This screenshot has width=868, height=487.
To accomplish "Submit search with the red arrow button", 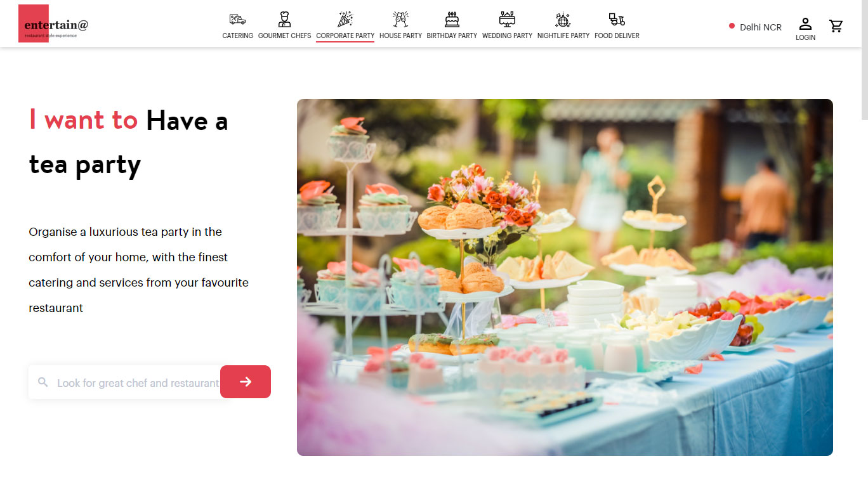I will [x=246, y=382].
